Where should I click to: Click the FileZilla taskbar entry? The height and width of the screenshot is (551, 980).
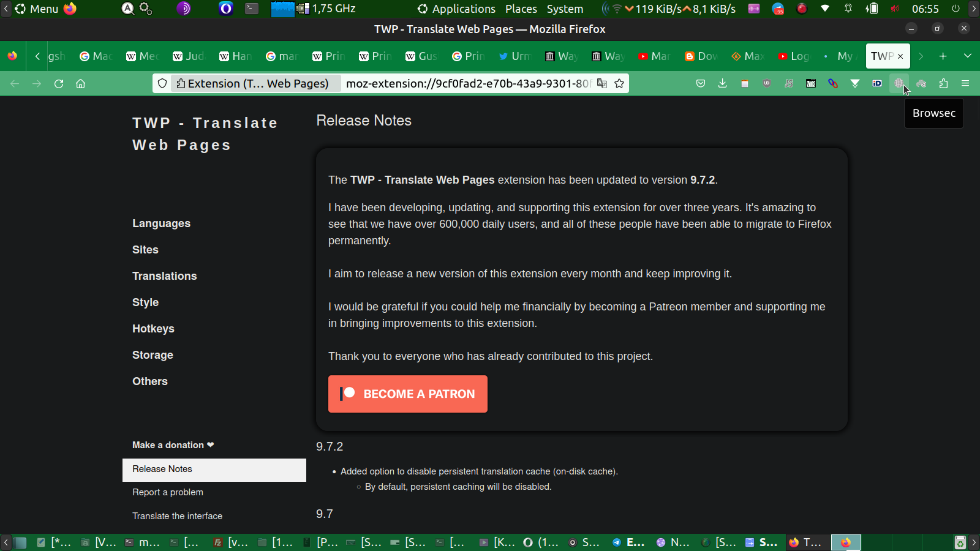[230, 542]
